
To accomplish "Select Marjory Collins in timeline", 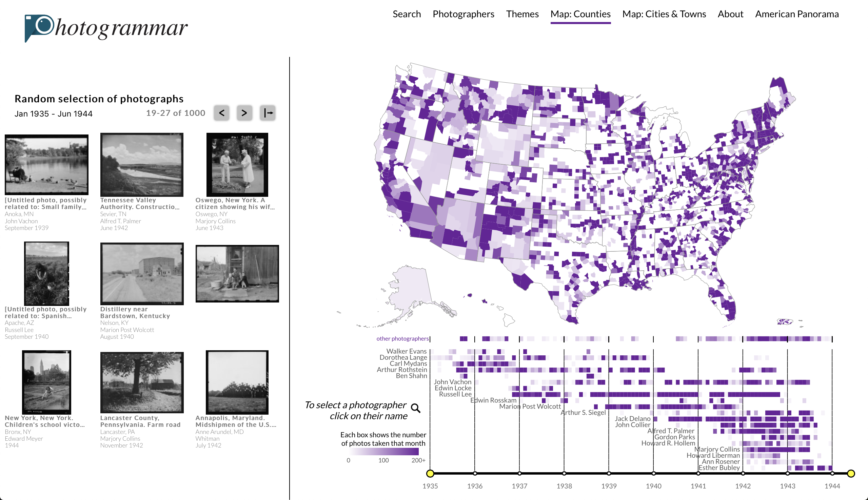I will [717, 450].
